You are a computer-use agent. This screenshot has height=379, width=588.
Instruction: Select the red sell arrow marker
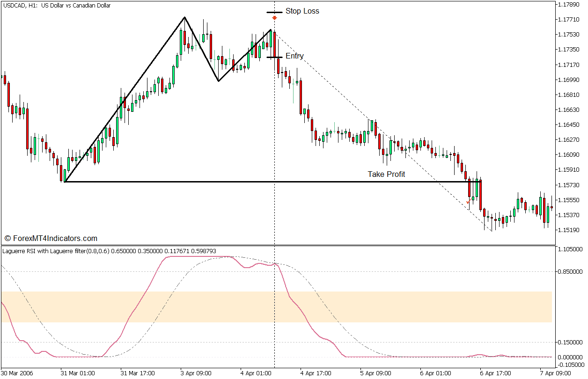(x=275, y=19)
